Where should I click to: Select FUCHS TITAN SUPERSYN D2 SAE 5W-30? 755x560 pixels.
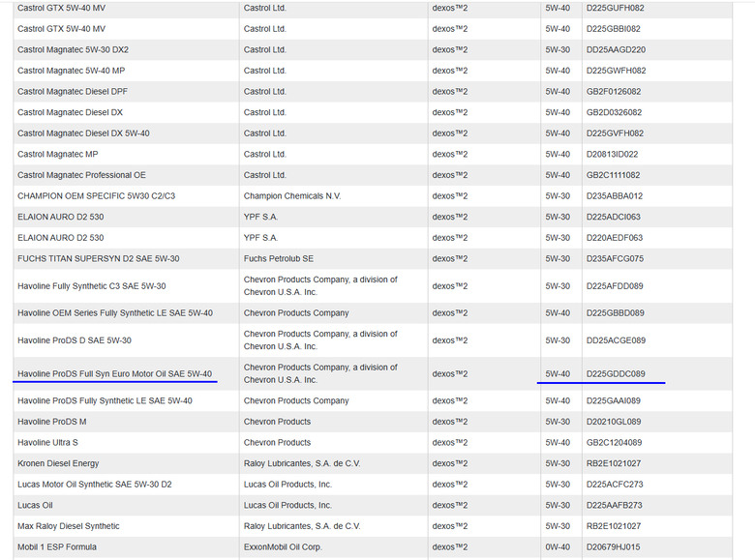pos(98,259)
